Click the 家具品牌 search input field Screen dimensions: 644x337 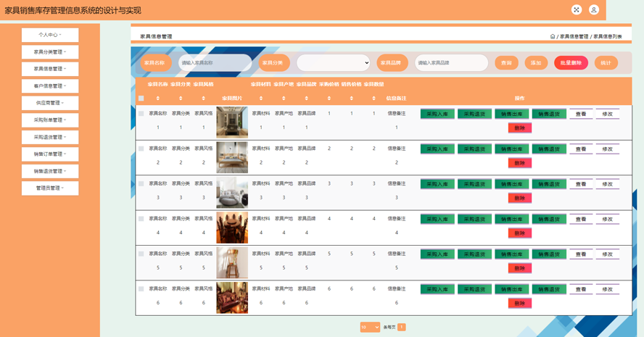[451, 63]
